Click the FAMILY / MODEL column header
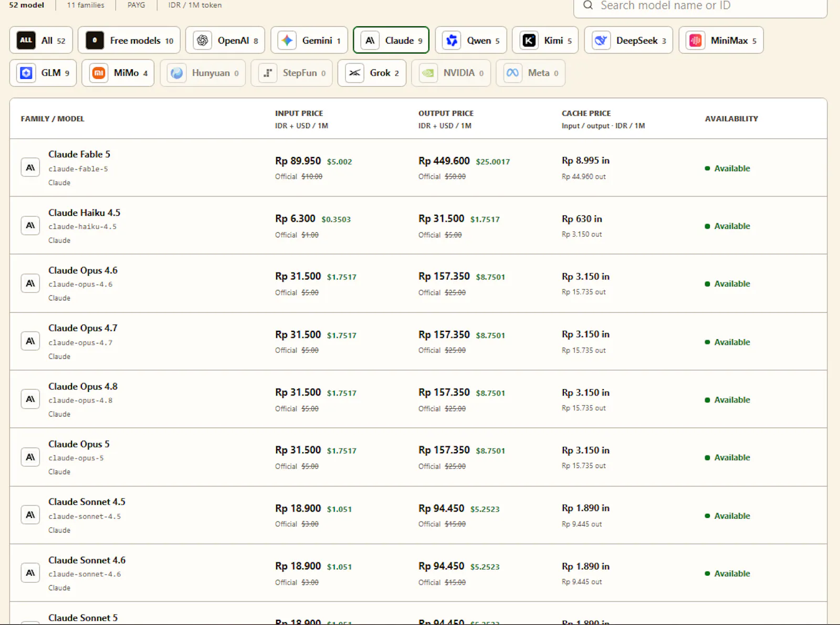This screenshot has height=625, width=840. (x=52, y=119)
